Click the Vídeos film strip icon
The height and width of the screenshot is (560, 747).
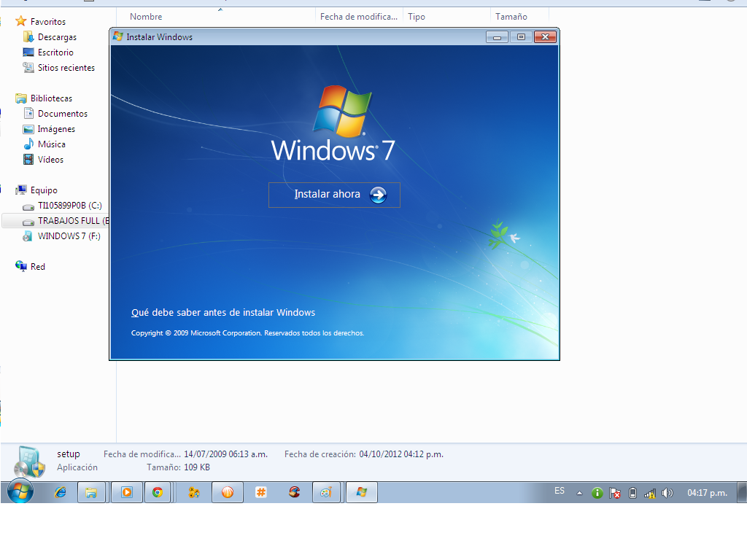[28, 160]
